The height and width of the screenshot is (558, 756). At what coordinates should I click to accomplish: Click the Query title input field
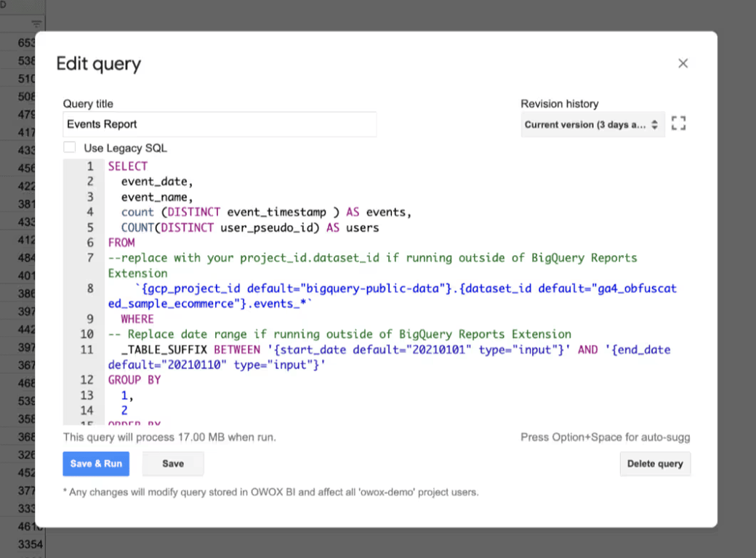220,124
